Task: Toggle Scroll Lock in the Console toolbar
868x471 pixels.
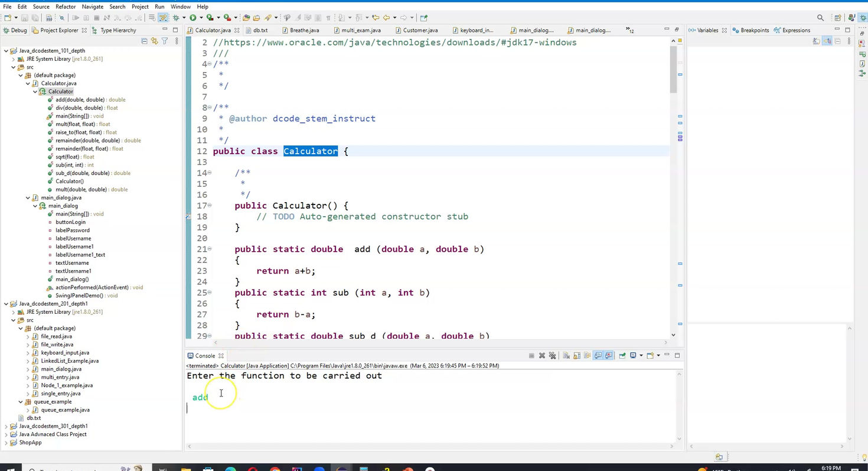Action: click(x=577, y=356)
